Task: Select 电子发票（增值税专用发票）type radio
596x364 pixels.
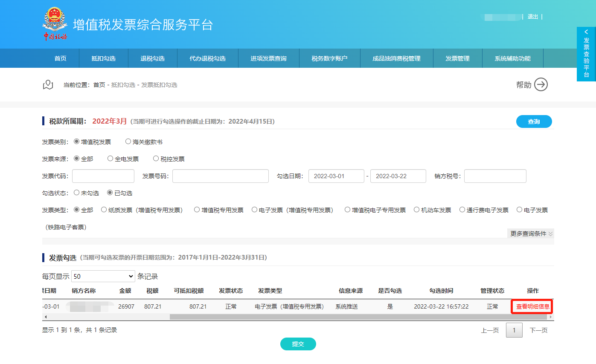Action: coord(255,210)
